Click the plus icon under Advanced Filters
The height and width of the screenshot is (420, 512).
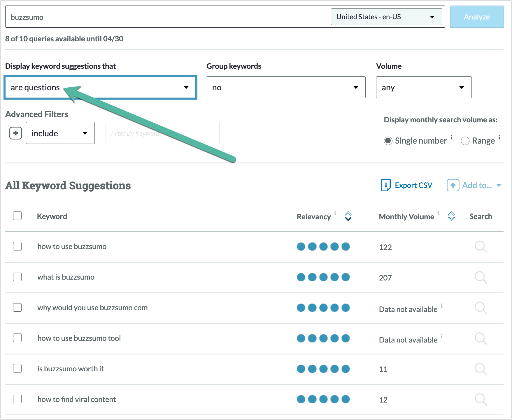15,133
